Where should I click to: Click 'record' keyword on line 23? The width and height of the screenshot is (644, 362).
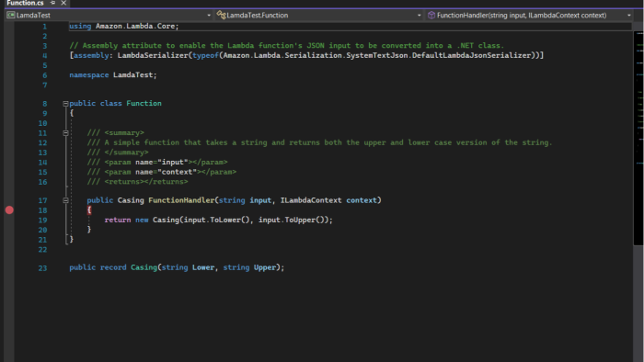(x=113, y=267)
